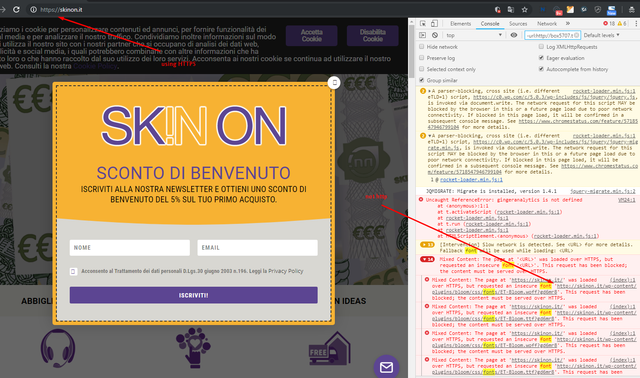Viewport: 640px width, 378px height.
Task: Collapse the grouped Mixed Content error badge
Action: point(427,259)
